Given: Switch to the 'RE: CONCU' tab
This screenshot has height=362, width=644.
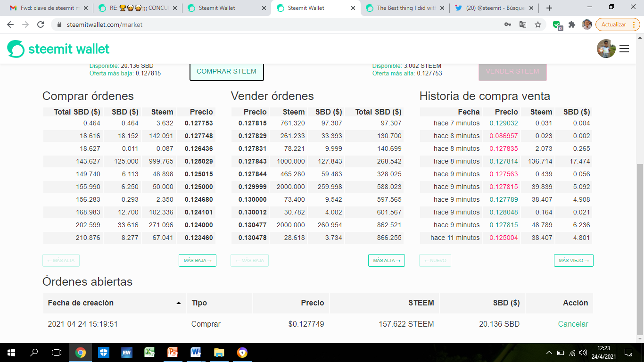Looking at the screenshot, I should 138,8.
